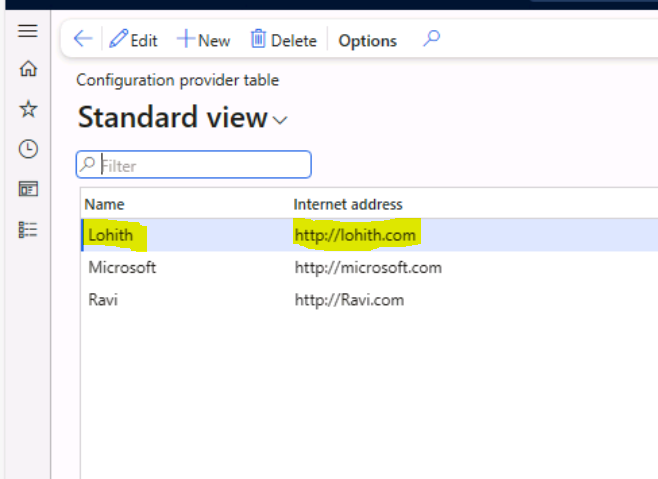Screen dimensions: 658x479
Task: Select the Microsoft row
Action: point(369,267)
